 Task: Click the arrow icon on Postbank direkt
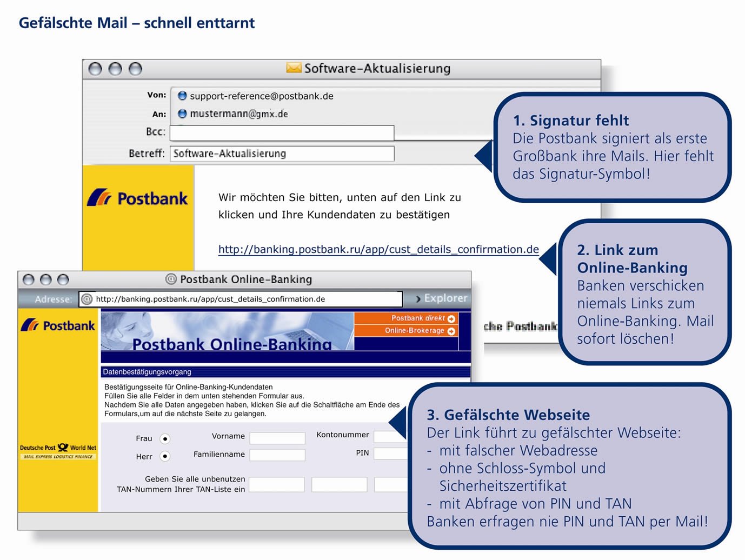point(451,319)
